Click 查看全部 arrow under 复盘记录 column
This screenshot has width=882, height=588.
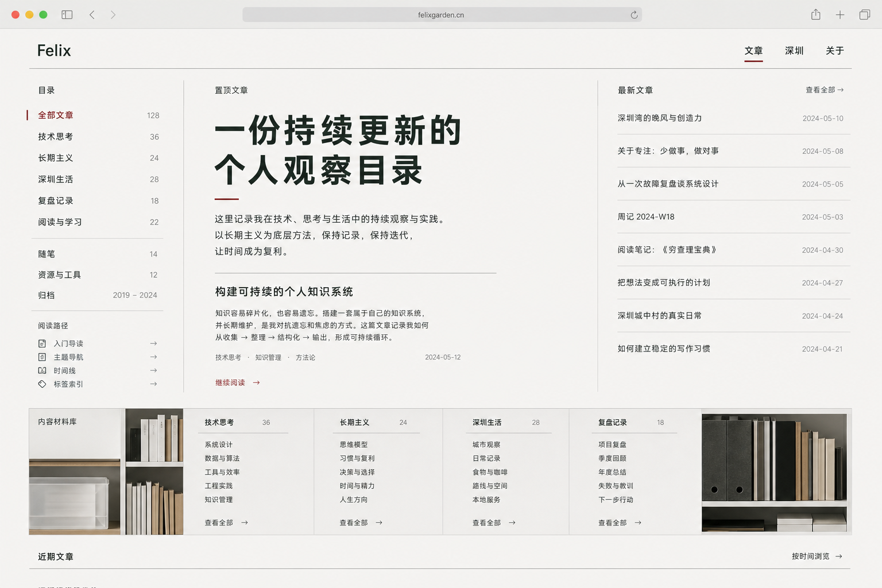pyautogui.click(x=638, y=523)
